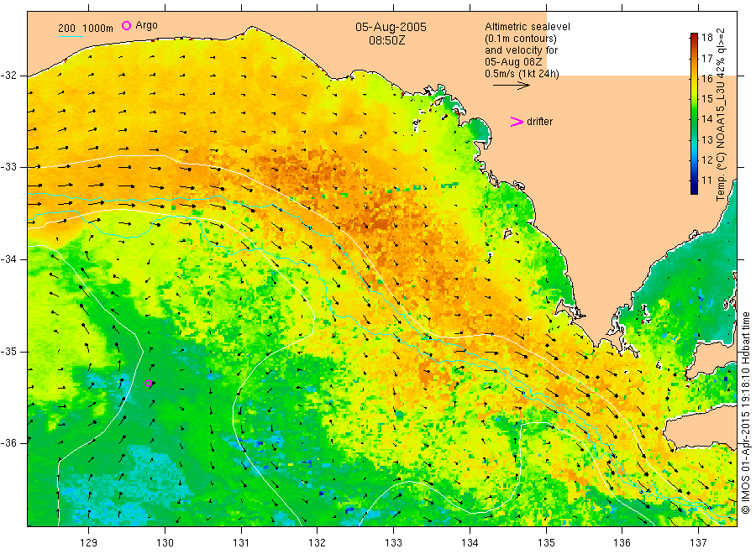Click the magenta drifter legend symbol

coord(517,122)
